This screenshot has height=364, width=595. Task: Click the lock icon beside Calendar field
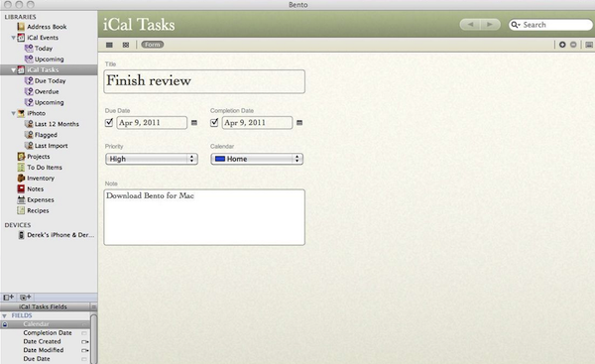point(5,324)
